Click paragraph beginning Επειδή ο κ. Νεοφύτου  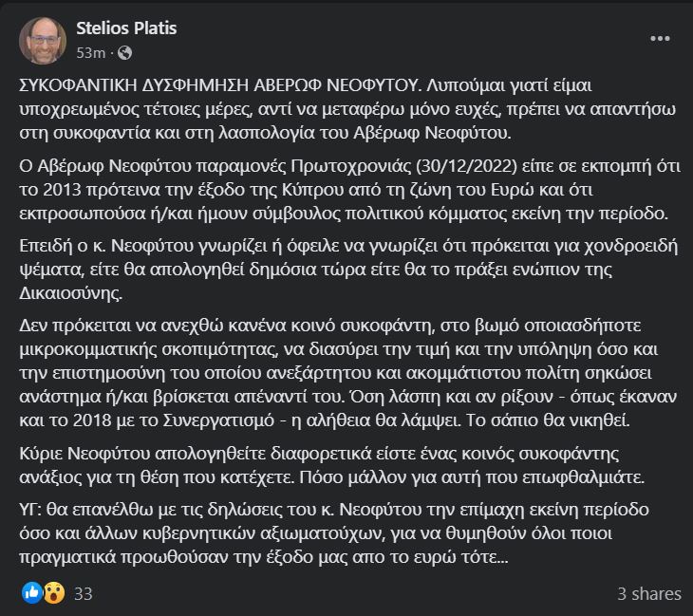tap(348, 270)
